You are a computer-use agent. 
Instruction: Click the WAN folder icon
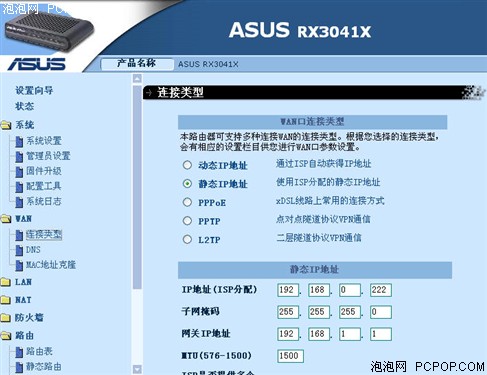(6, 219)
